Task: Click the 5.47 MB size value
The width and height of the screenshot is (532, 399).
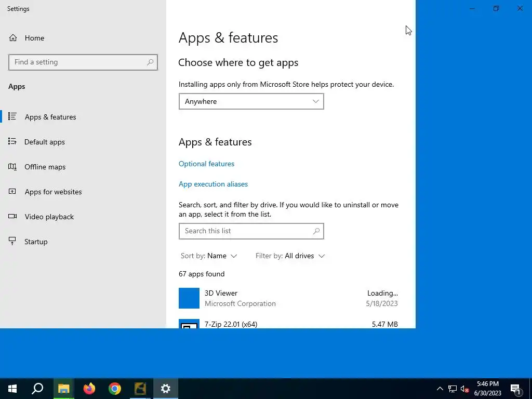Action: point(385,324)
